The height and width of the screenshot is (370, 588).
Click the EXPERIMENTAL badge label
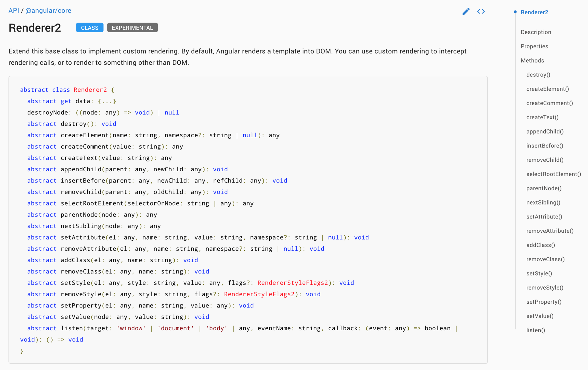(132, 28)
